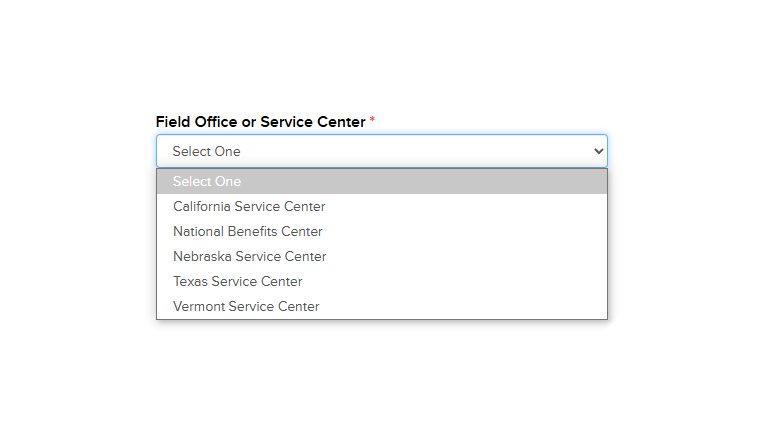Click the Field Office or Service Center label
768x441 pixels.
click(x=261, y=122)
